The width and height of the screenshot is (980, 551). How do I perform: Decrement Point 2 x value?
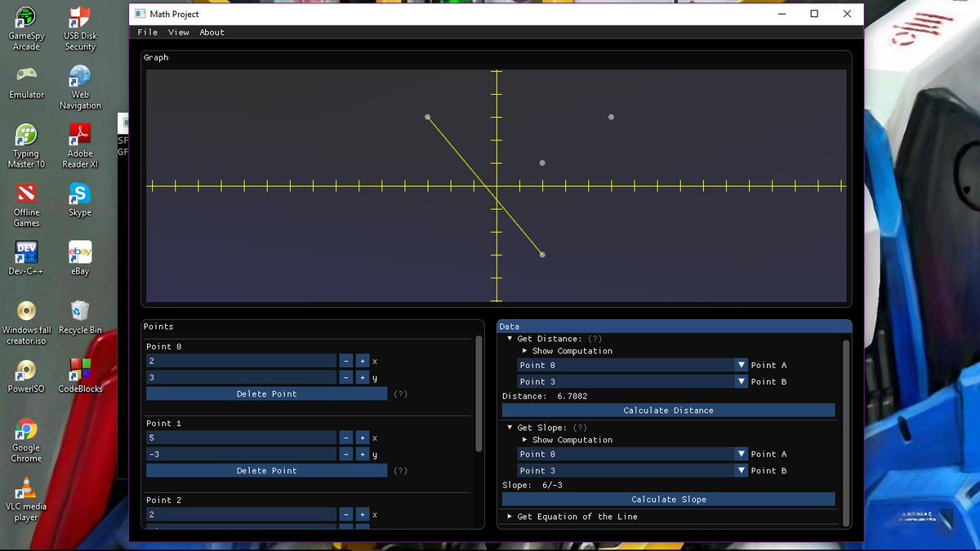pyautogui.click(x=345, y=514)
